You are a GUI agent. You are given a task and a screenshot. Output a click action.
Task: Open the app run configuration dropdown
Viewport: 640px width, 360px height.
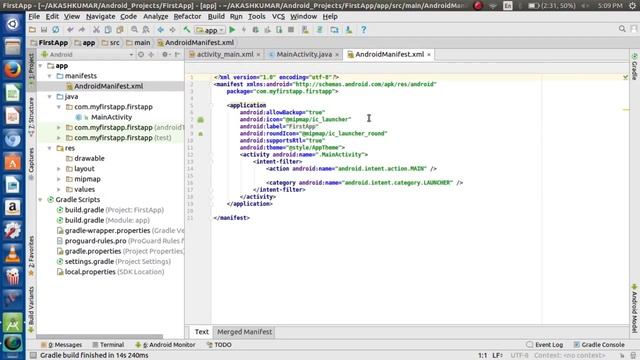(x=210, y=30)
